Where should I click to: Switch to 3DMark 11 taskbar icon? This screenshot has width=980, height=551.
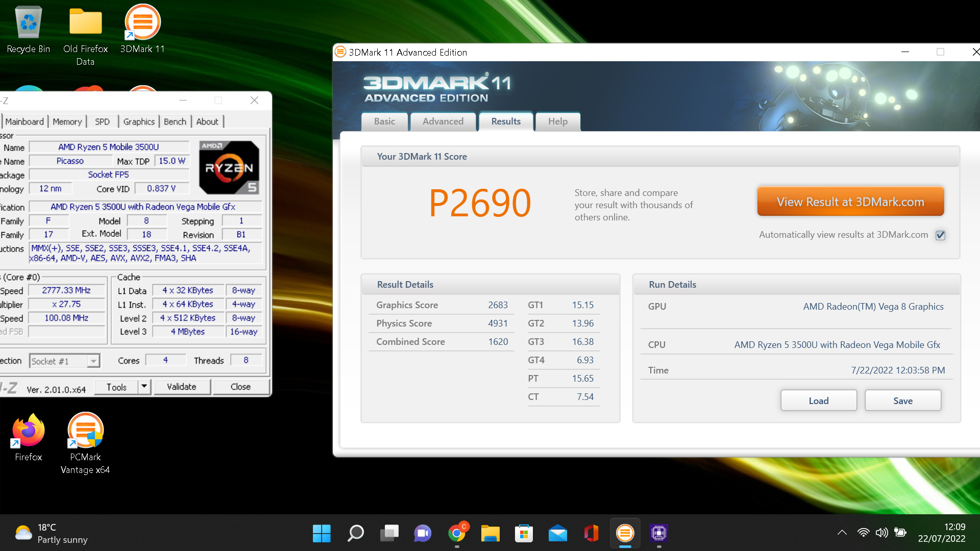point(625,533)
